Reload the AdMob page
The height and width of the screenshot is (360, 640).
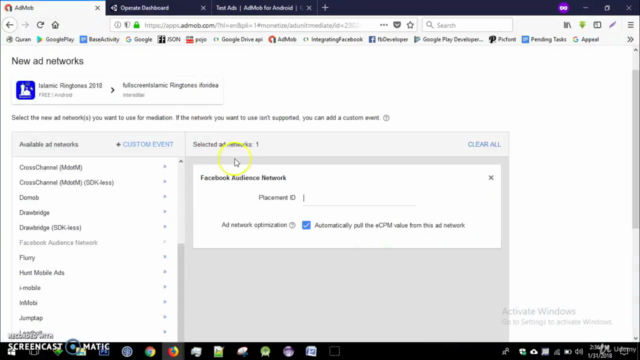pos(40,25)
